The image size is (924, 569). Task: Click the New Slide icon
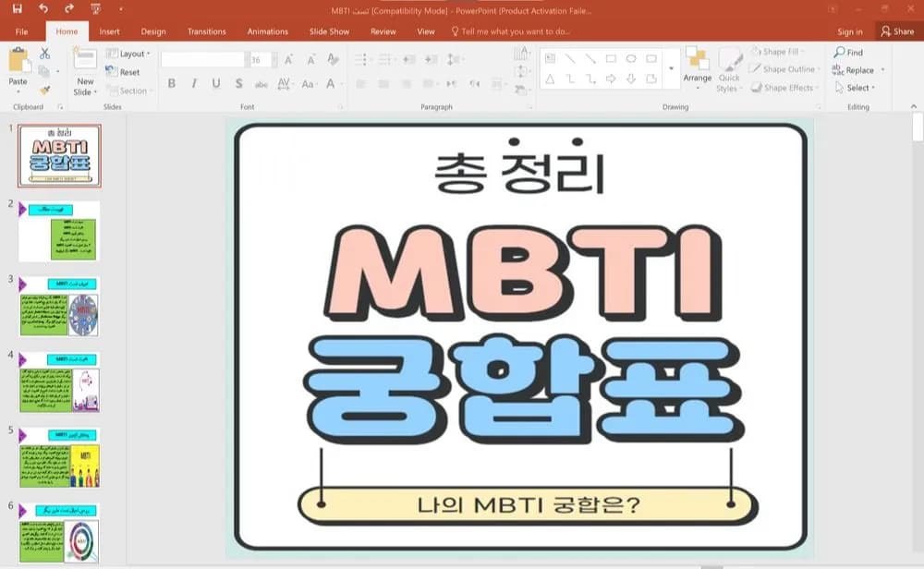[85, 59]
